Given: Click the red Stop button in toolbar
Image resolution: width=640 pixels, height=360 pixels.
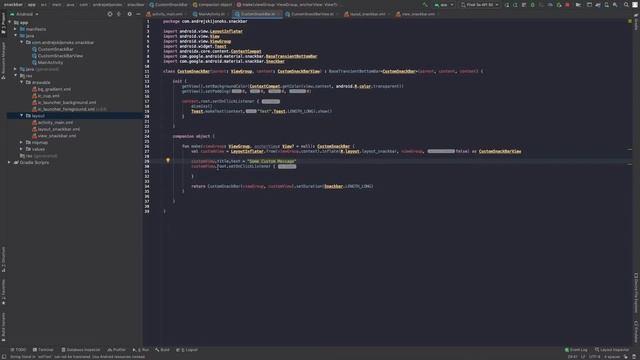Looking at the screenshot, I should 567,5.
